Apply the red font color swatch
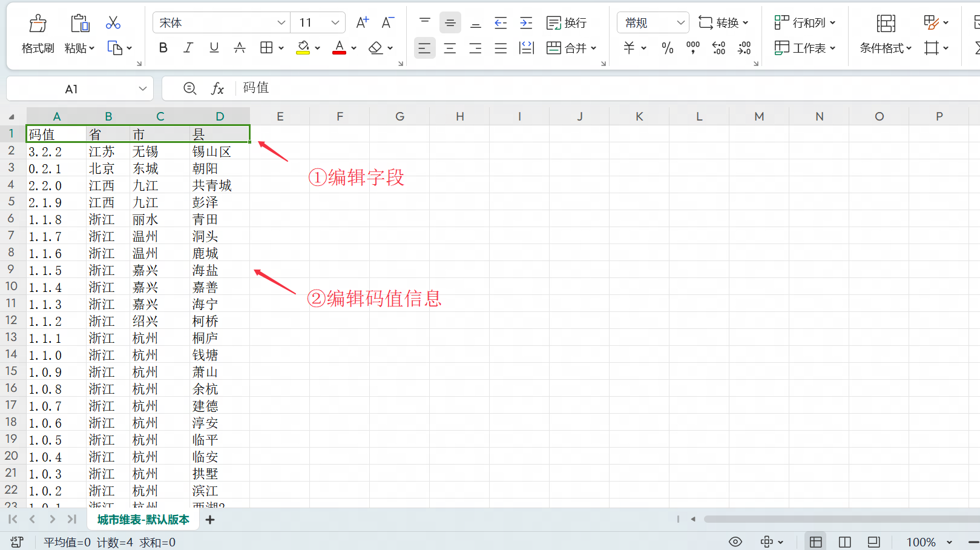Viewport: 980px width, 550px height. [x=339, y=48]
